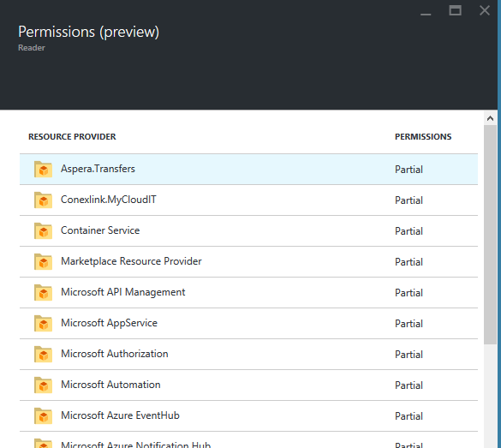
Task: Click the Marketplace Resource Provider folder icon
Action: pos(43,262)
